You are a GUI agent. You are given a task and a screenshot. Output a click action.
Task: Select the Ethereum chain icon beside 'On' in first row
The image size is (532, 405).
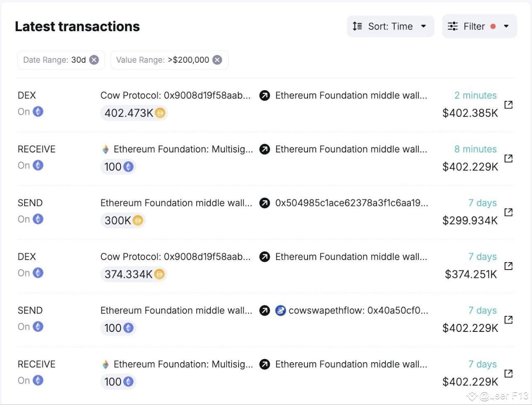click(x=38, y=111)
